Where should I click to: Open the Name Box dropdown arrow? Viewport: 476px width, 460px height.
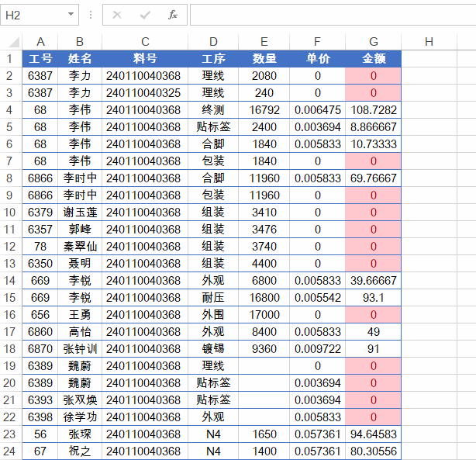tap(71, 15)
